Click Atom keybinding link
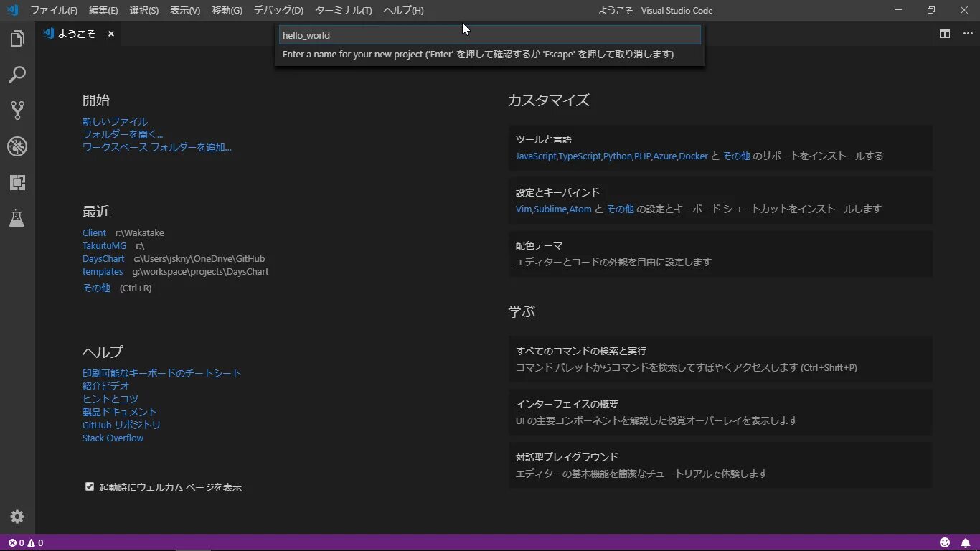This screenshot has width=980, height=551. [x=580, y=209]
